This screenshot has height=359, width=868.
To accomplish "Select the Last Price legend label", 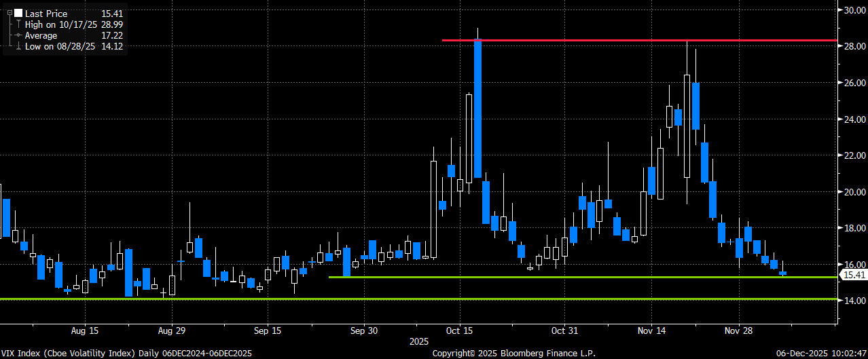I will point(46,14).
